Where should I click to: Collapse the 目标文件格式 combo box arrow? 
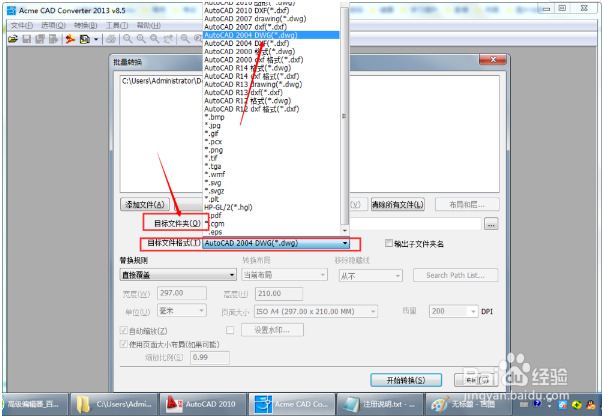click(x=345, y=243)
